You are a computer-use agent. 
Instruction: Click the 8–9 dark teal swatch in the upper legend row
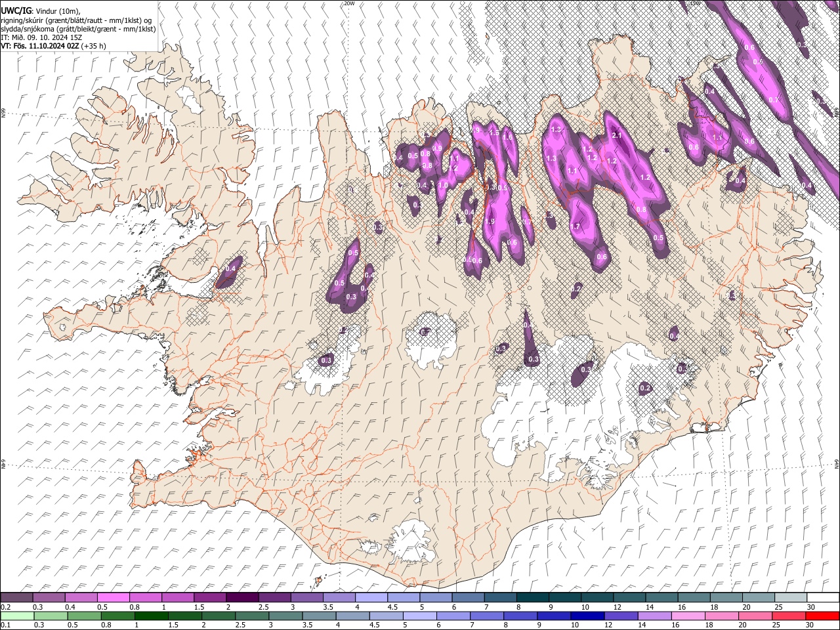[x=533, y=597]
